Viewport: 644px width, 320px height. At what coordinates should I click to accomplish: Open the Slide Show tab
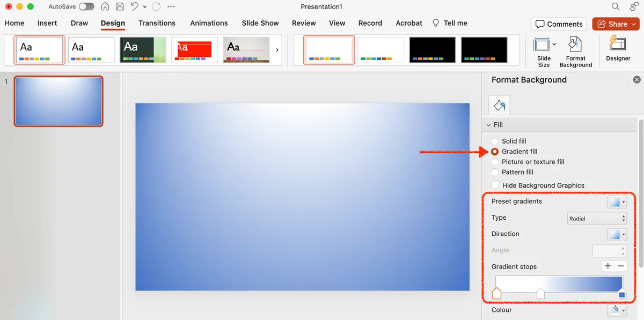(260, 23)
